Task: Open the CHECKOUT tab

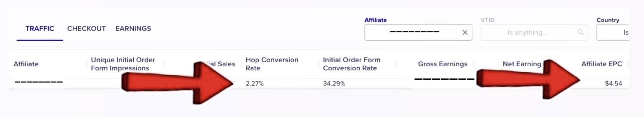Action: click(x=86, y=29)
